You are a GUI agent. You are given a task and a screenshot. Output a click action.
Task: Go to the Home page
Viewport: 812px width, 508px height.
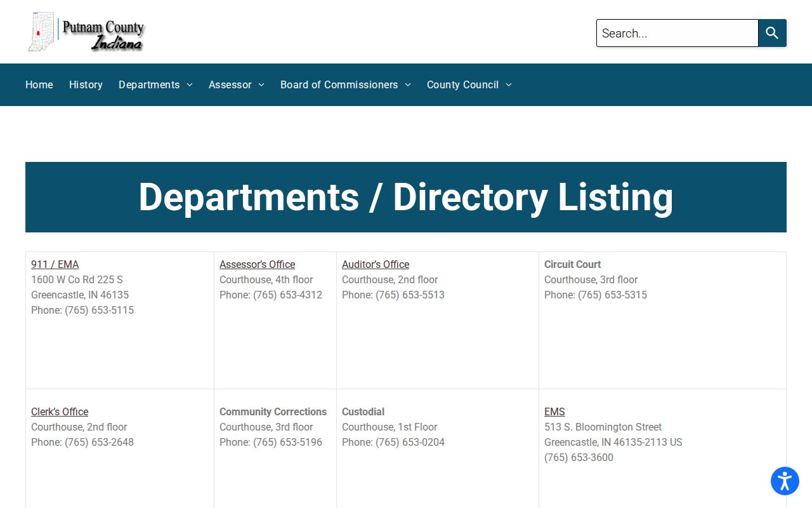39,84
